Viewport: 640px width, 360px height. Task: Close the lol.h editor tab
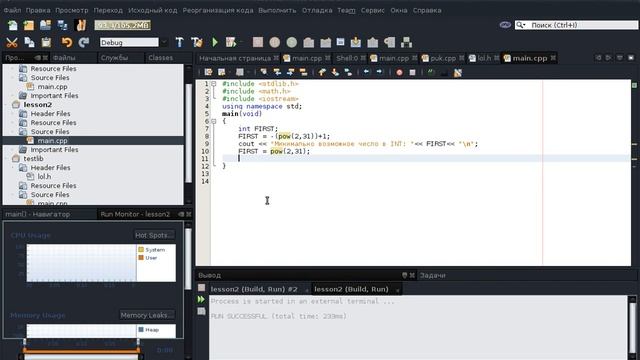pos(497,58)
